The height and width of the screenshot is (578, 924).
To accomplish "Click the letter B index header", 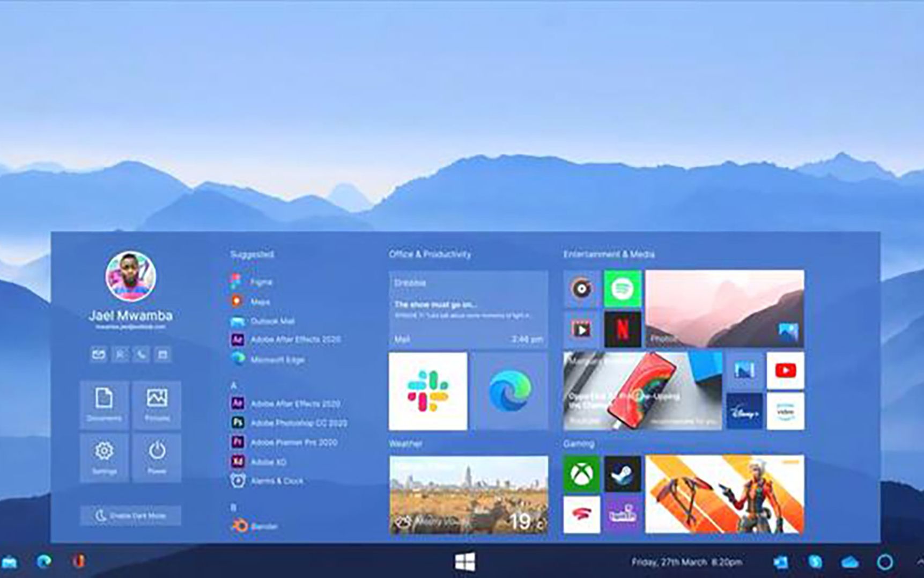I will [x=233, y=507].
